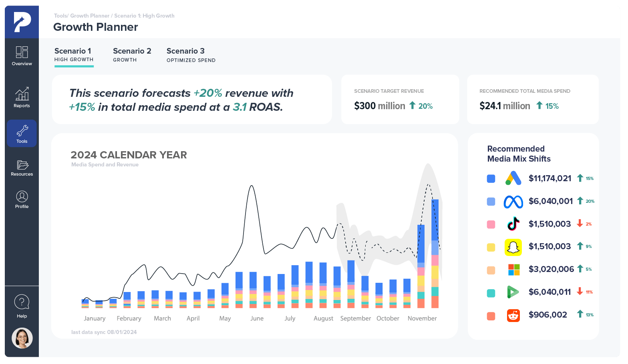Open the Overview sidebar icon

(22, 52)
